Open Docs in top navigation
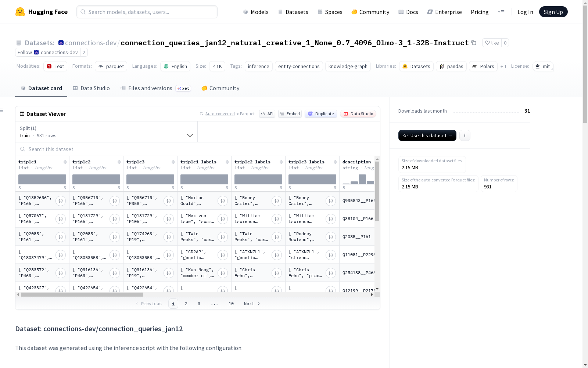588x368 pixels. 408,12
